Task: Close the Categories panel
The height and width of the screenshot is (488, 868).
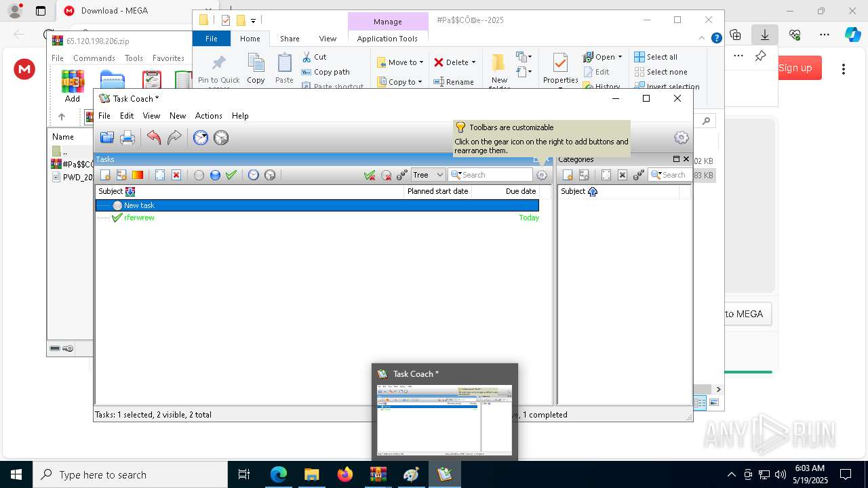Action: pyautogui.click(x=686, y=159)
